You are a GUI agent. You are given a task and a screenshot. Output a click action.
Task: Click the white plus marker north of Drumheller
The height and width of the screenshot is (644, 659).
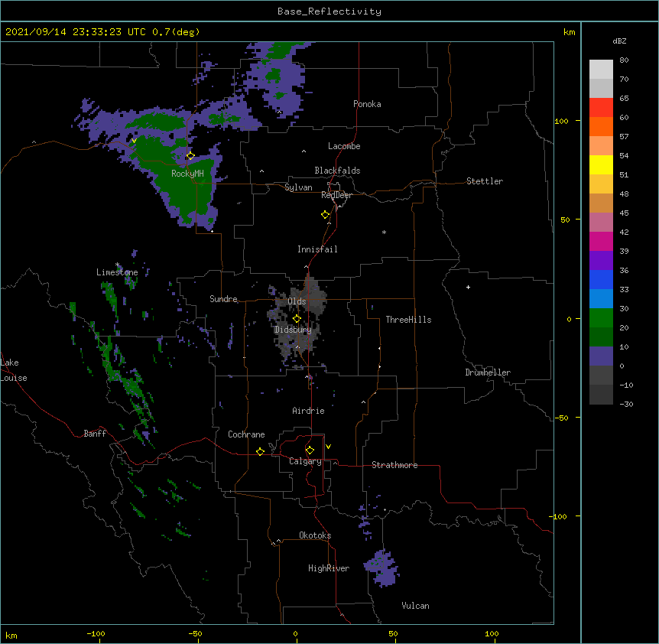468,287
